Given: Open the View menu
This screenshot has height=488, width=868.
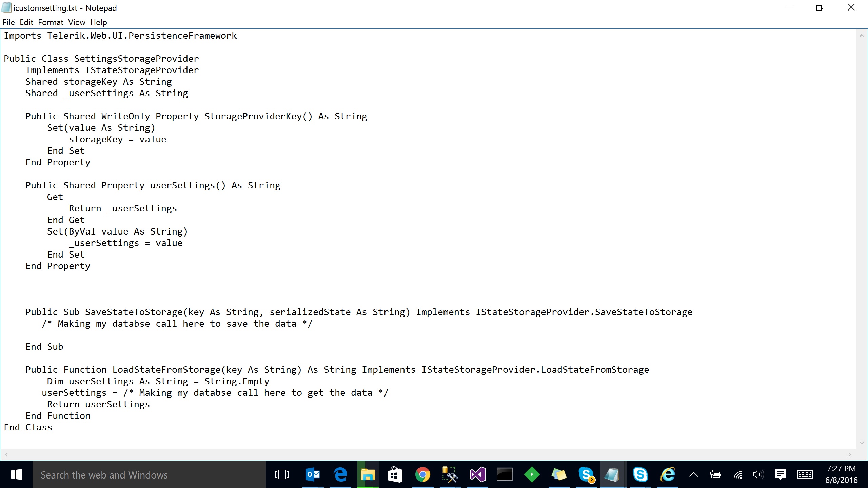Looking at the screenshot, I should (77, 22).
